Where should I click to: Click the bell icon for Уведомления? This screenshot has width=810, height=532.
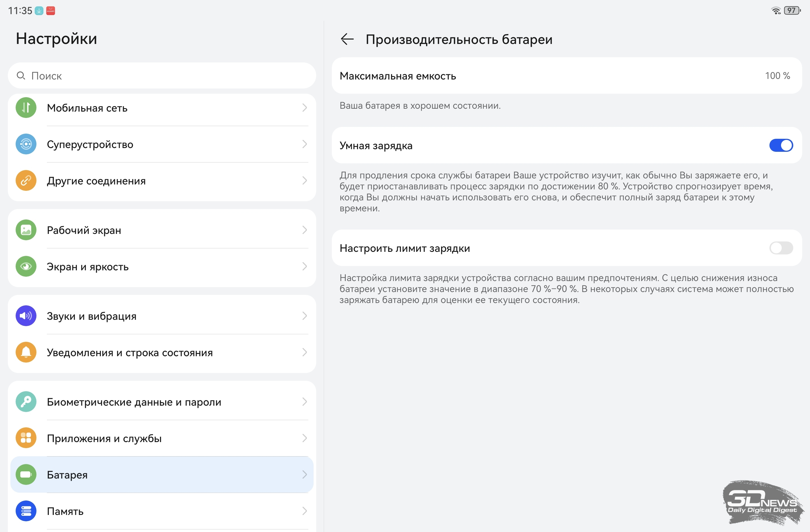26,352
